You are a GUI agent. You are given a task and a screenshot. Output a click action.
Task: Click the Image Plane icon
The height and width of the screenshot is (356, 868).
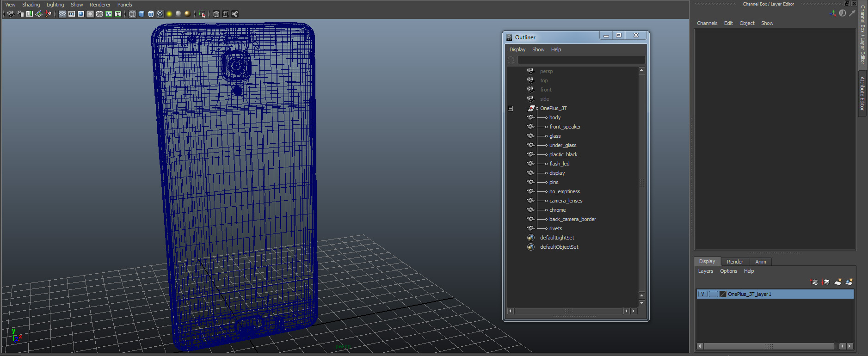pos(39,14)
